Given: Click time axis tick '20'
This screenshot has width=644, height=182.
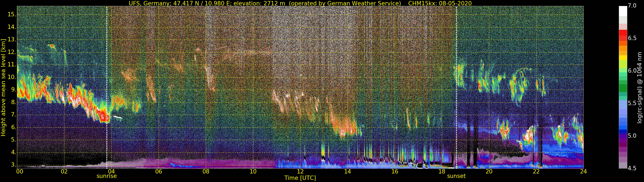Looking at the screenshot, I should tap(489, 171).
